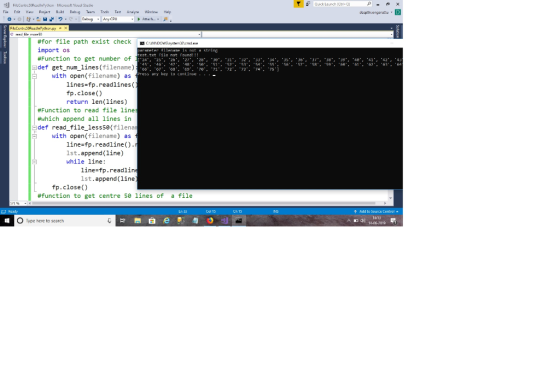Click the green account avatar icon
The height and width of the screenshot is (373, 560).
coord(398,12)
